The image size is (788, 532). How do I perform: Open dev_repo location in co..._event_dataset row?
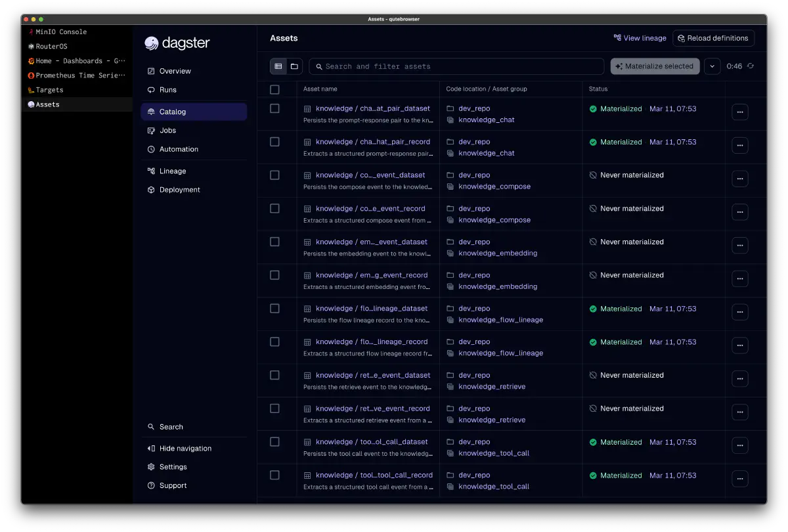pos(474,175)
